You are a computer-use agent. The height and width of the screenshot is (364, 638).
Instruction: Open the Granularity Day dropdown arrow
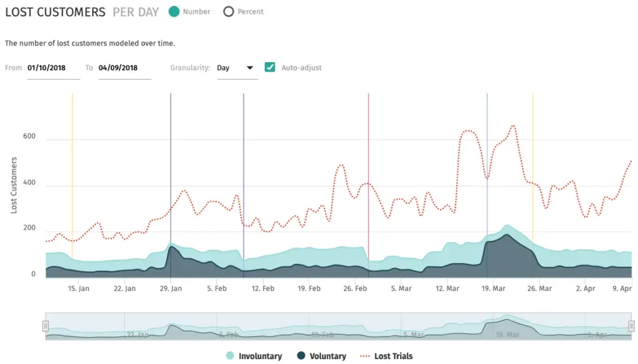[x=250, y=68]
